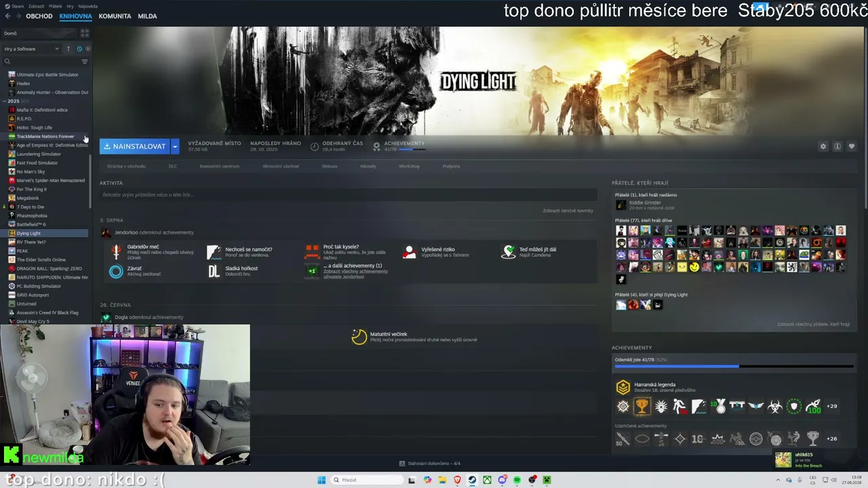Click the Závrať achievement icon
Viewport: 868px width, 488px height.
(117, 271)
